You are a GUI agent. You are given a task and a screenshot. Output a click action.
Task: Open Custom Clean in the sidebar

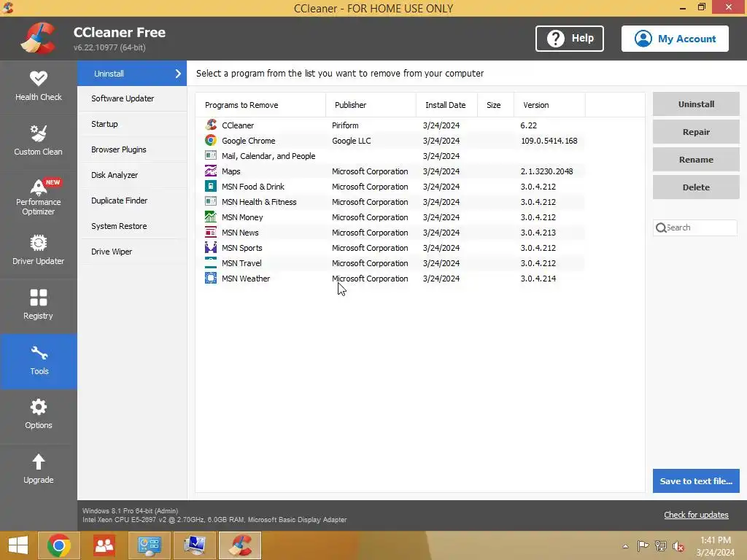click(39, 141)
